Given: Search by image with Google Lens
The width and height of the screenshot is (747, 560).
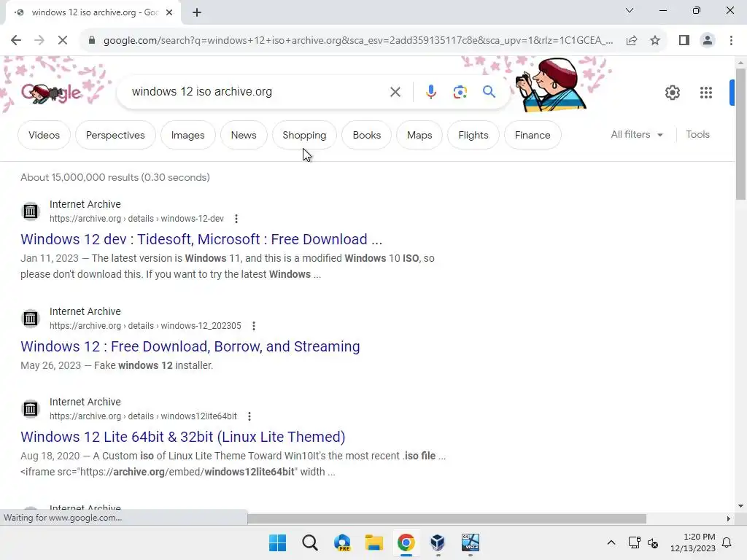Looking at the screenshot, I should pyautogui.click(x=460, y=92).
